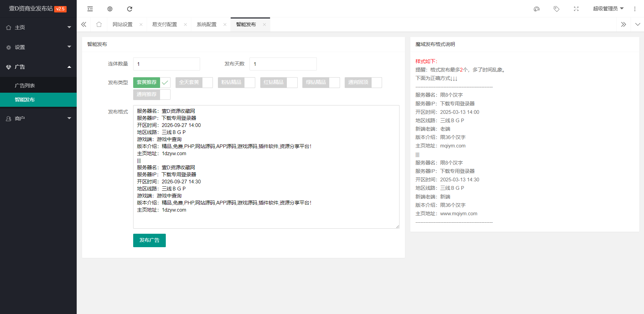Close the 智能发布 tab
The image size is (644, 314).
[264, 25]
